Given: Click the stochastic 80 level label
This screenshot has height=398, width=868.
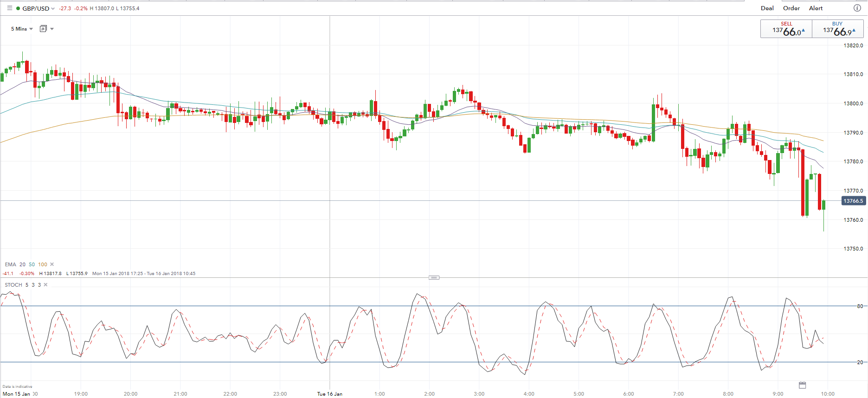Looking at the screenshot, I should tap(860, 306).
